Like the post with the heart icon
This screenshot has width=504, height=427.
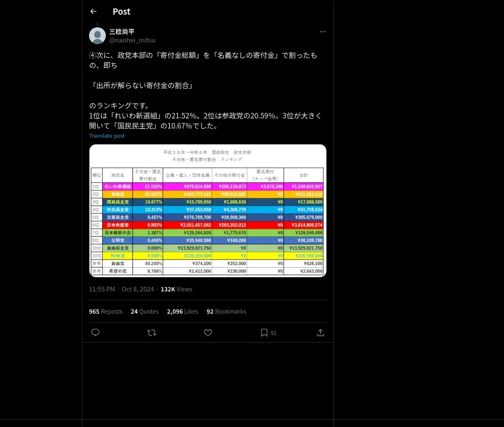208,333
